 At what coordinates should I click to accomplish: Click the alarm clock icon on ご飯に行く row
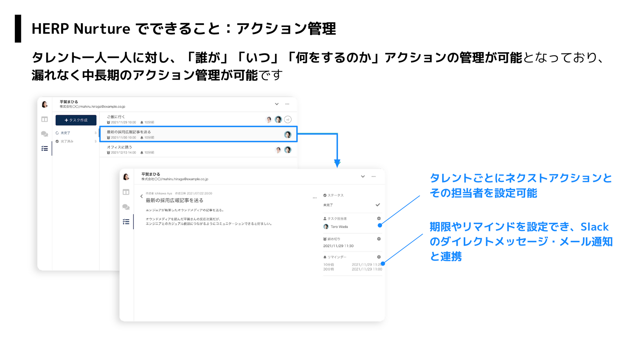(109, 122)
